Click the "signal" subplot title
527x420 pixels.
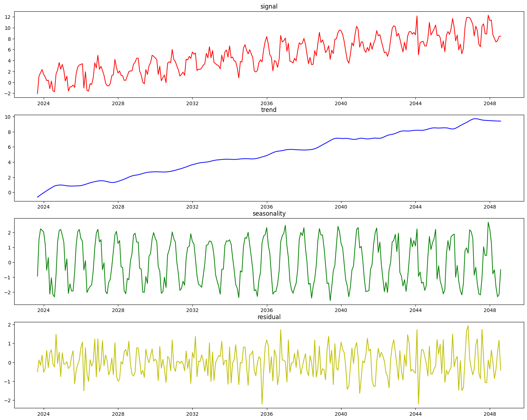tap(269, 6)
